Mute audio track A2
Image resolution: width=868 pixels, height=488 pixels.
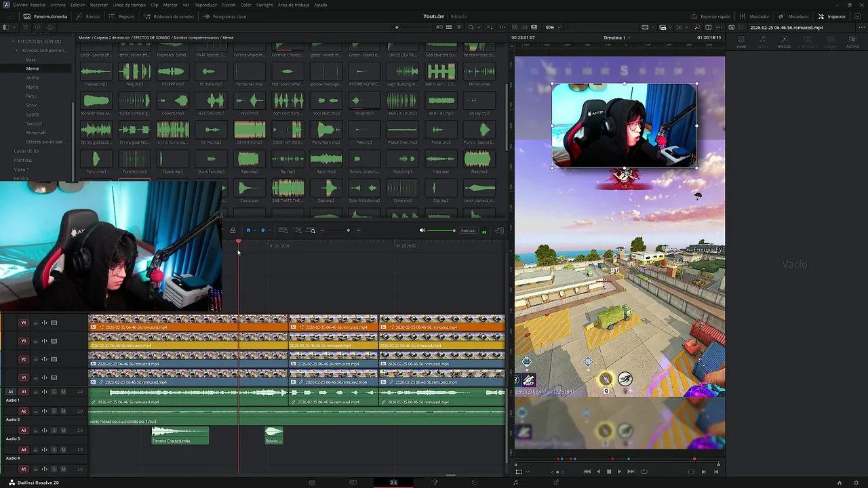63,411
